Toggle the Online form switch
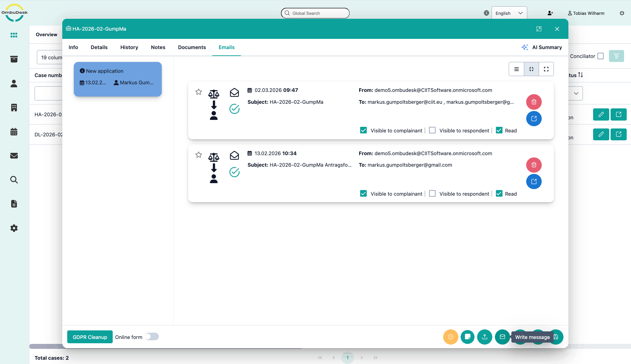This screenshot has width=631, height=364. click(x=152, y=337)
